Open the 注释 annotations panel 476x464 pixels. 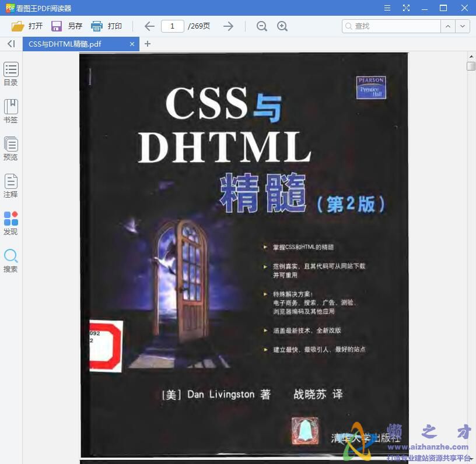coord(10,185)
